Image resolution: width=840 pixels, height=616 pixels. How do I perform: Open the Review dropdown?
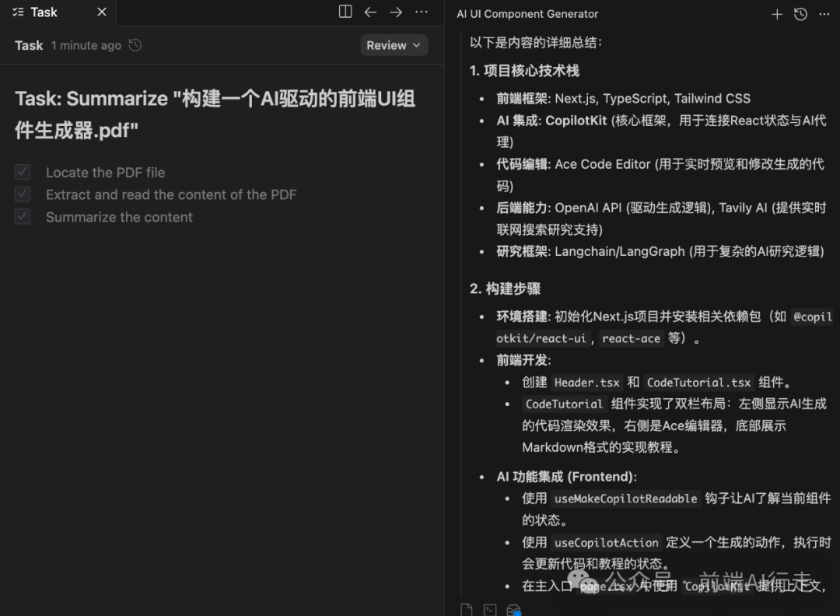[394, 45]
